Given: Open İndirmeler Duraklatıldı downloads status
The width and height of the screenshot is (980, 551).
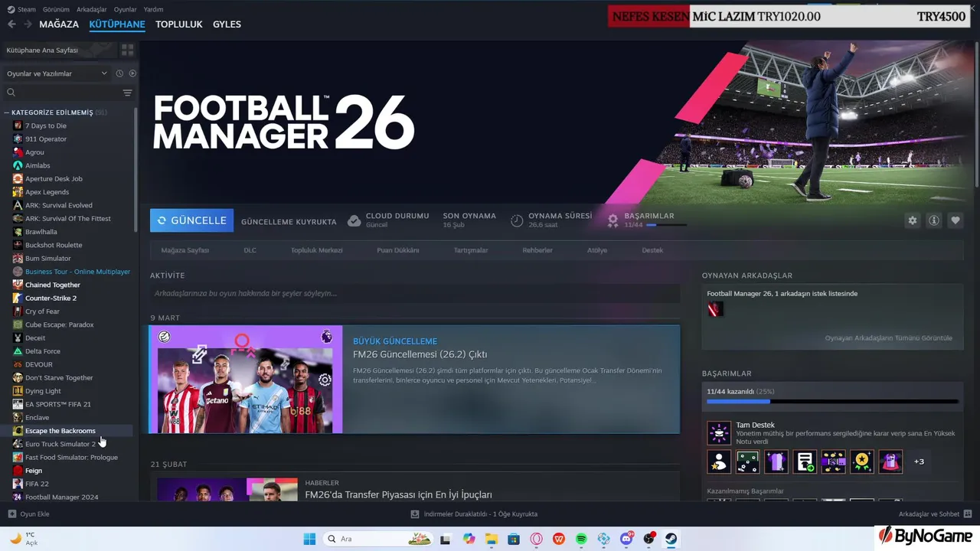Looking at the screenshot, I should [x=474, y=514].
